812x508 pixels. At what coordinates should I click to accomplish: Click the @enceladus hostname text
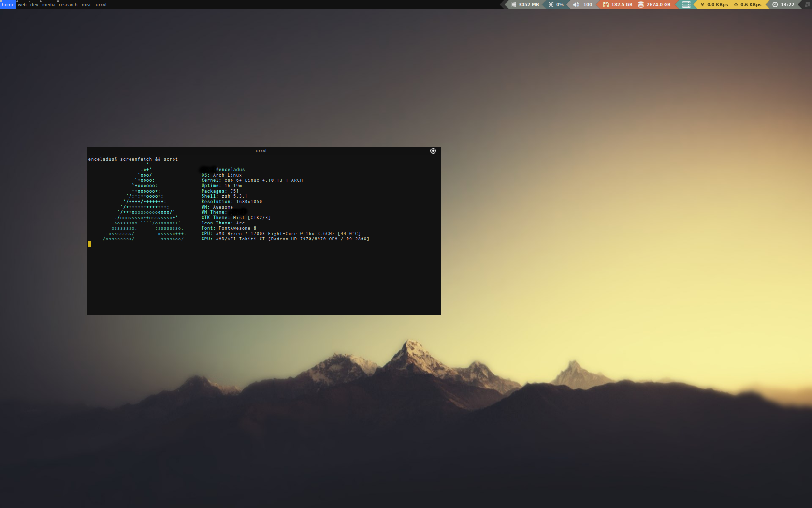click(231, 170)
